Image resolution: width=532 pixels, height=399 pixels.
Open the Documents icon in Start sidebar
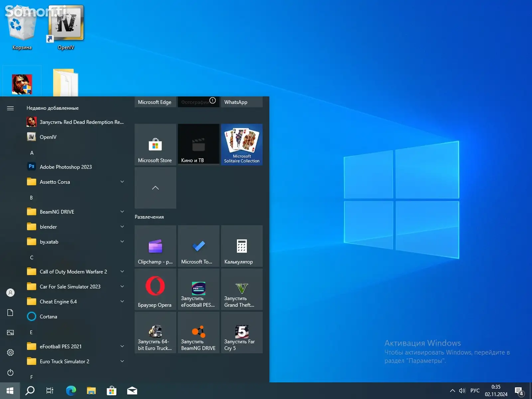point(10,313)
